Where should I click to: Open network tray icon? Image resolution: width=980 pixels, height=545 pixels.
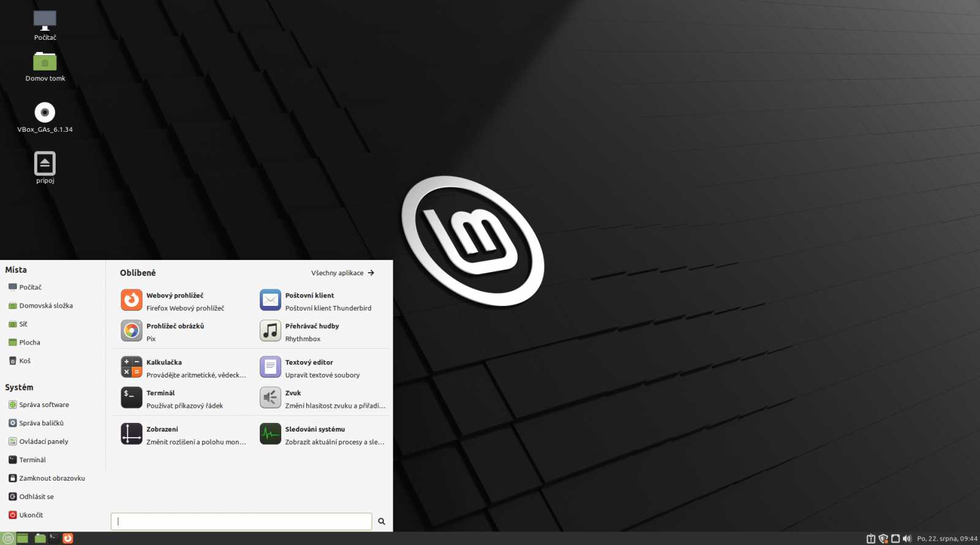[x=895, y=539]
